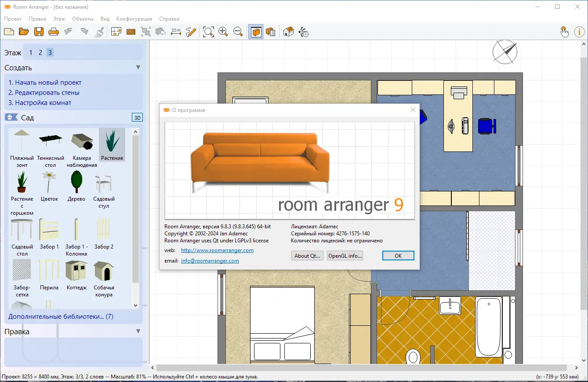Click the New project toolbar icon
588x382 pixels.
pos(9,32)
